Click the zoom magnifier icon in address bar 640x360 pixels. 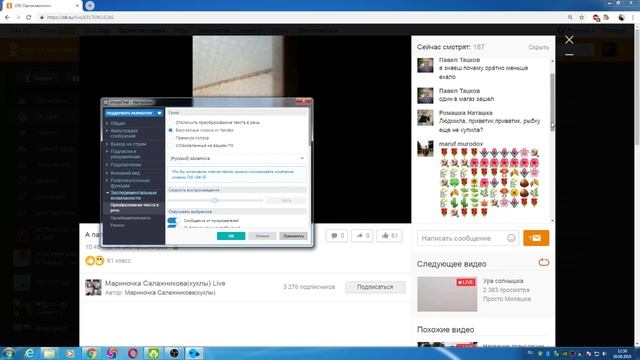tap(570, 18)
